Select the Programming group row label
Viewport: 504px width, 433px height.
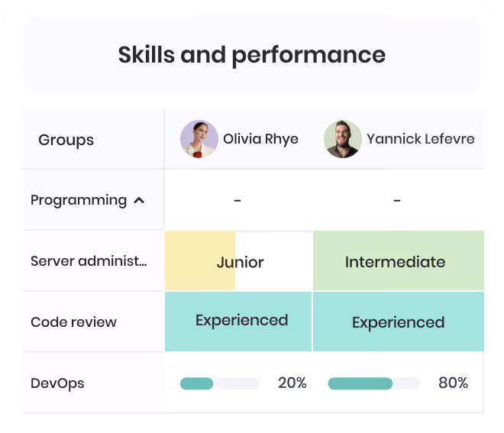tap(79, 200)
